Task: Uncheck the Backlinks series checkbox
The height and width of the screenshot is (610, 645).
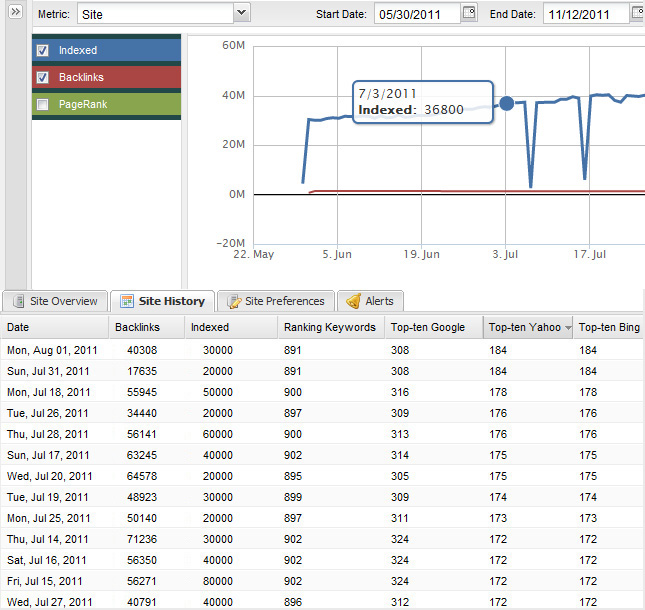Action: 42,77
